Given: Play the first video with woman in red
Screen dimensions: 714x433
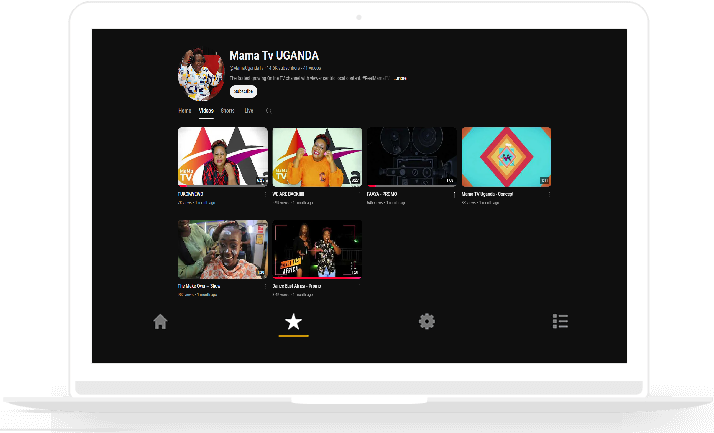Looking at the screenshot, I should 222,157.
